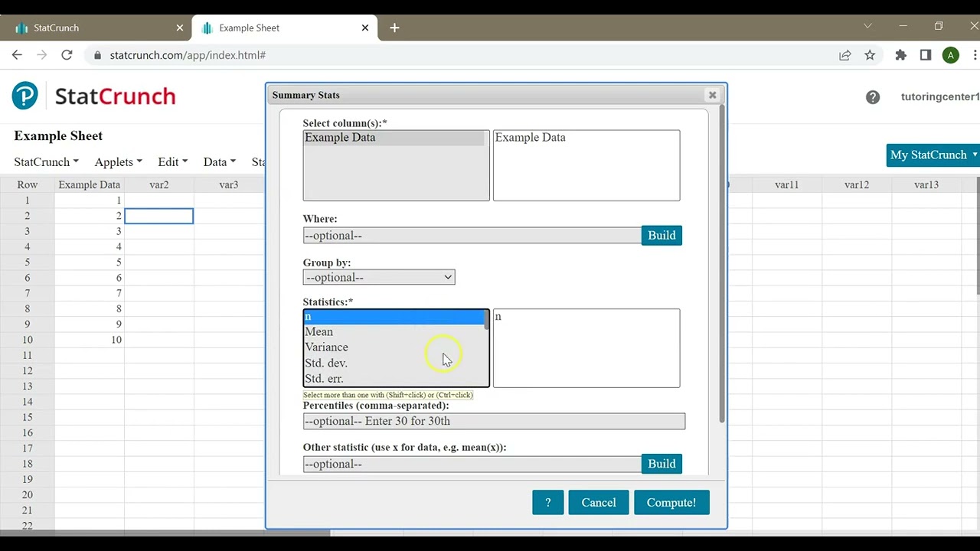Click the Example Data column header
980x551 pixels.
click(x=90, y=184)
